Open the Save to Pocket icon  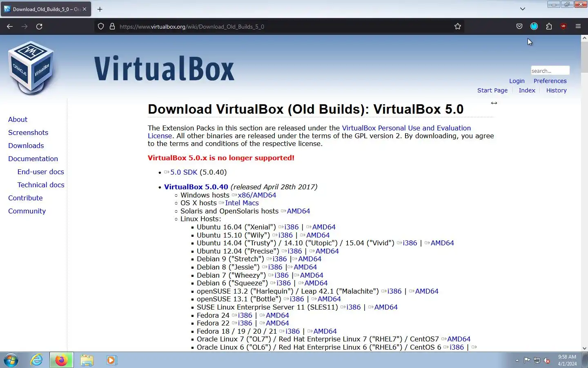click(519, 26)
